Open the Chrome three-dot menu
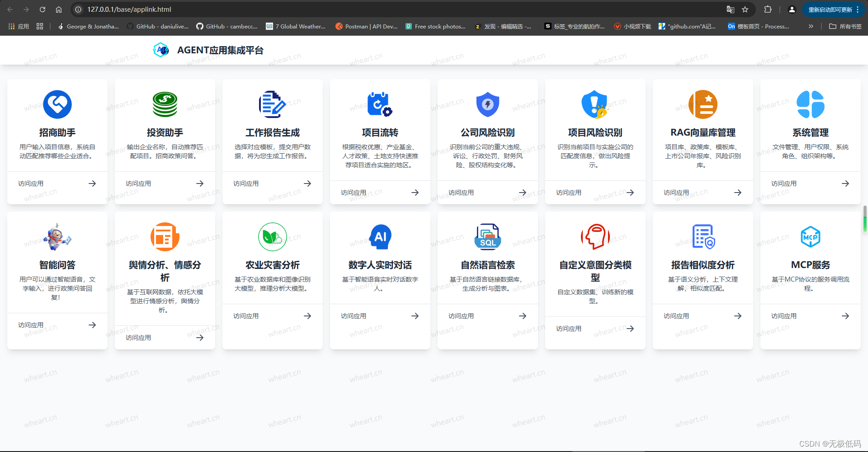The height and width of the screenshot is (452, 868). [x=858, y=9]
